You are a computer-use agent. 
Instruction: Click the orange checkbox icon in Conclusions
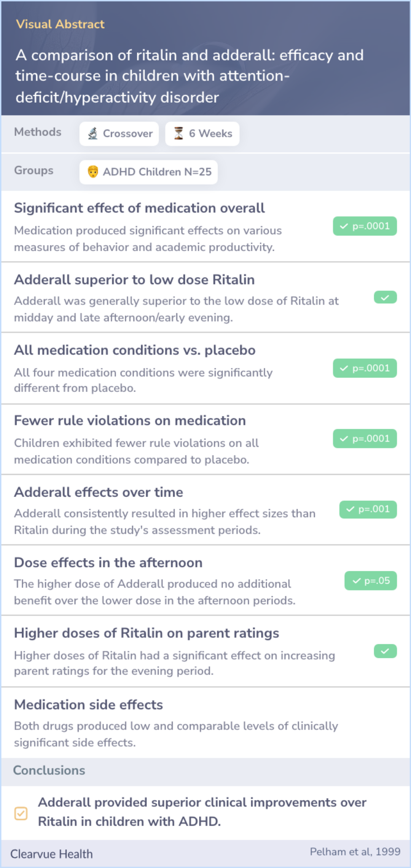[x=21, y=813]
